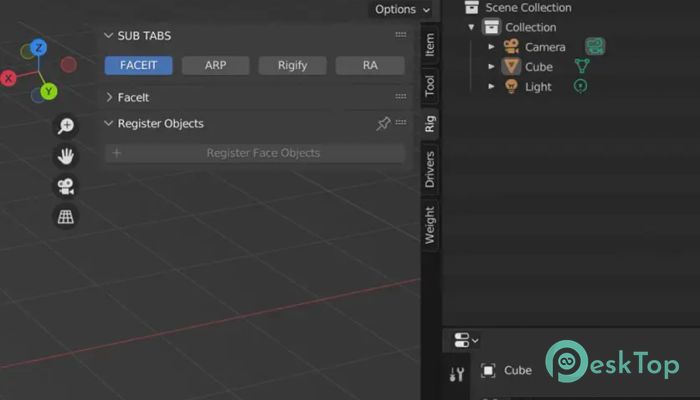Screen dimensions: 700x400
Task: Select the Collection row
Action: (x=531, y=27)
